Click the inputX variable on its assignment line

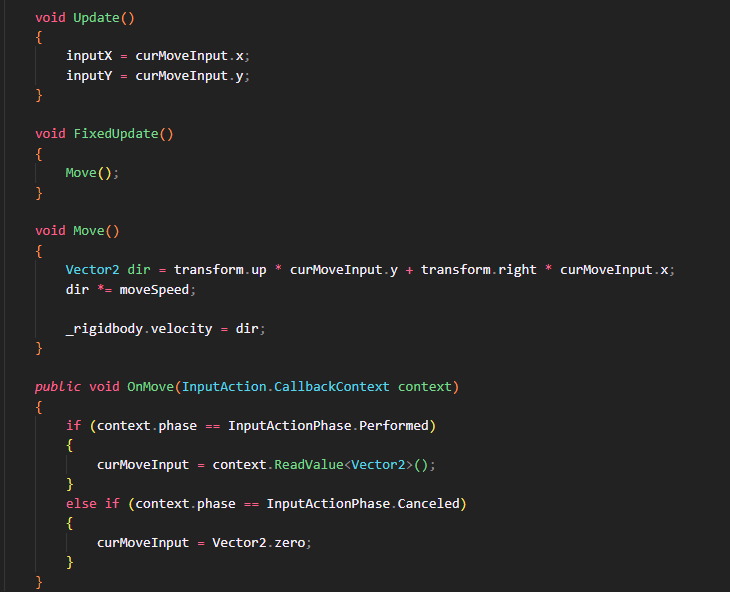(89, 56)
